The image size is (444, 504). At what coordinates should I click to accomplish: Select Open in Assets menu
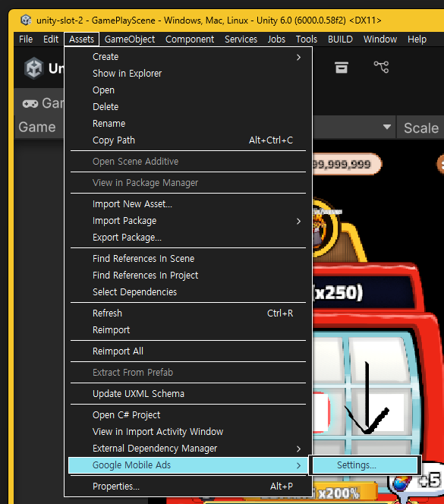point(188,90)
